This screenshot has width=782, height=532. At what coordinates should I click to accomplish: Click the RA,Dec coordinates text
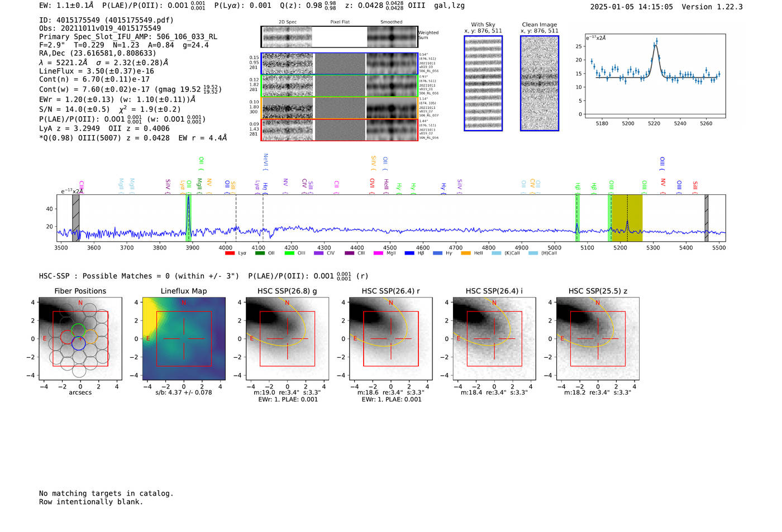click(98, 54)
